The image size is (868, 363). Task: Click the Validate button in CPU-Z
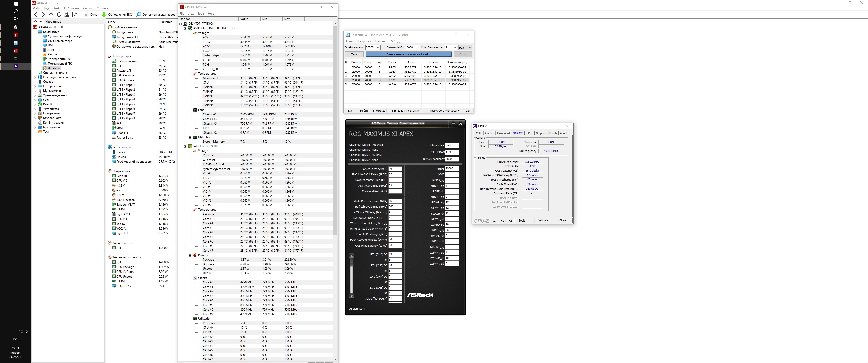[x=543, y=221]
